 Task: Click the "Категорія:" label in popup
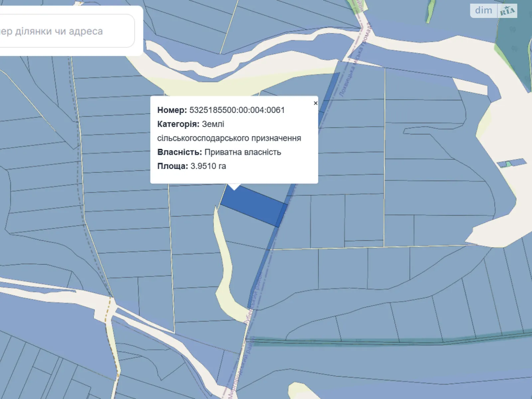coord(178,124)
